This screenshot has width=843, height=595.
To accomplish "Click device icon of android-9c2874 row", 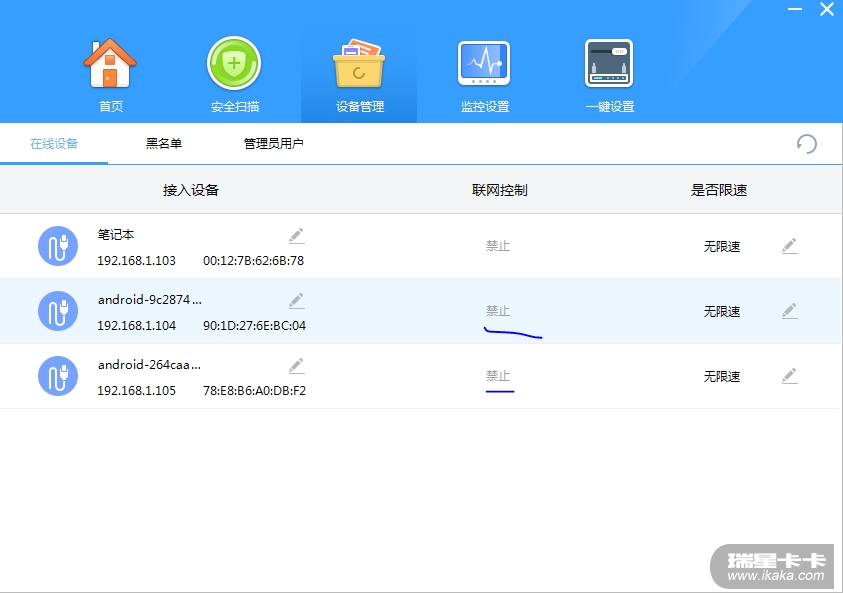I will coord(58,311).
